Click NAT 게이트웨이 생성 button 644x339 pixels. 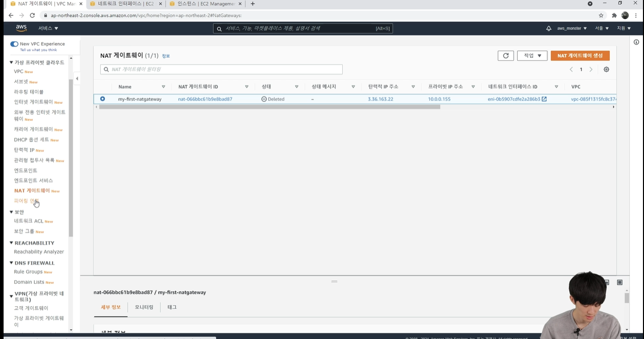tap(580, 55)
